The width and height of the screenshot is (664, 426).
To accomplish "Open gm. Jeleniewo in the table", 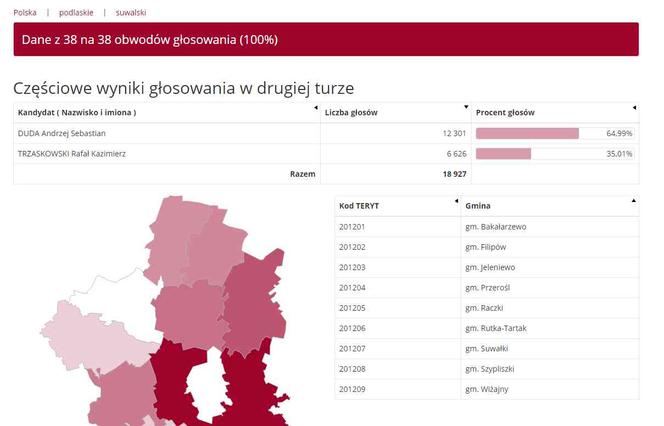I will pos(490,268).
